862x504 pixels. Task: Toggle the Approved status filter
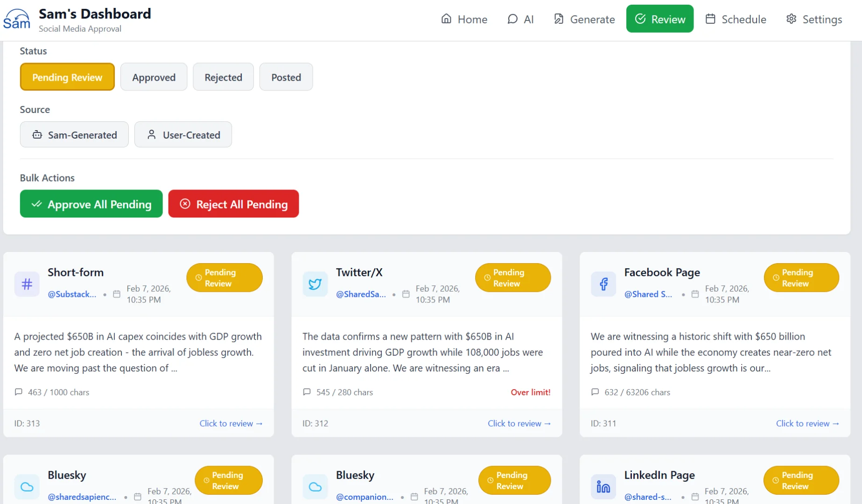[x=154, y=77]
